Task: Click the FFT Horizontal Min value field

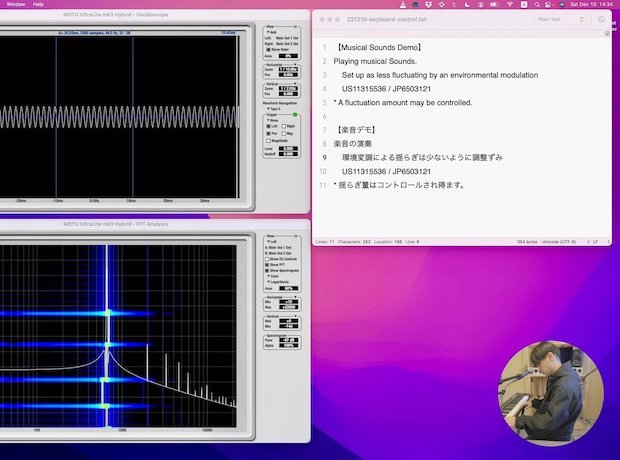Action: (x=289, y=302)
